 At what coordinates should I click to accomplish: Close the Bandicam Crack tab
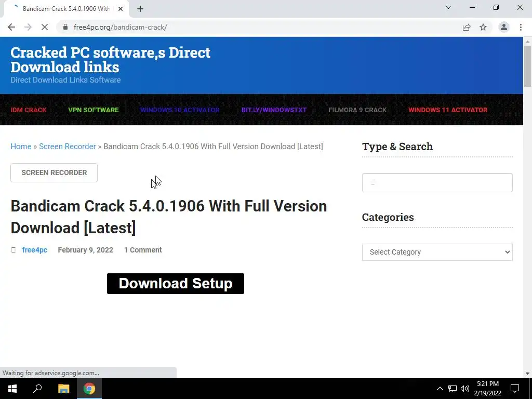coord(121,9)
